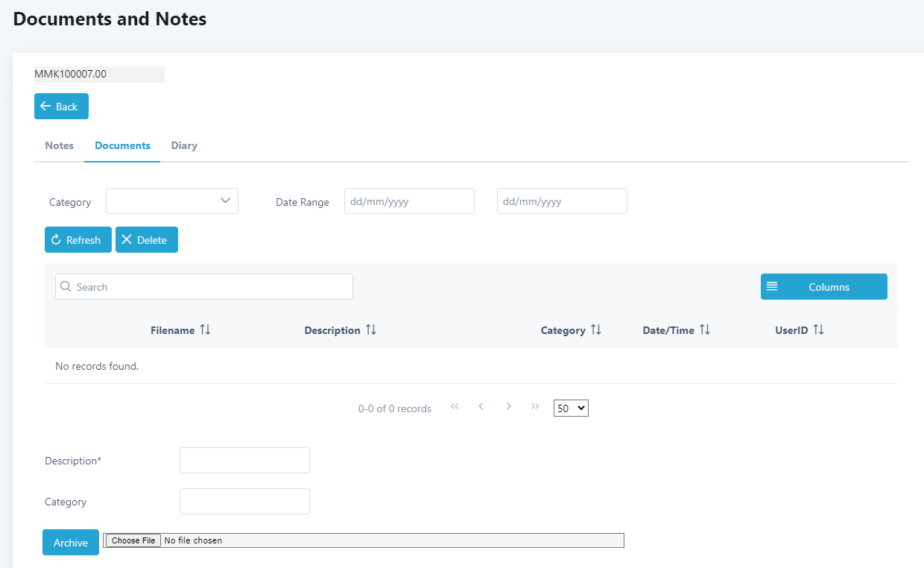This screenshot has height=568, width=924.
Task: Go to the previous page arrow
Action: click(x=481, y=406)
